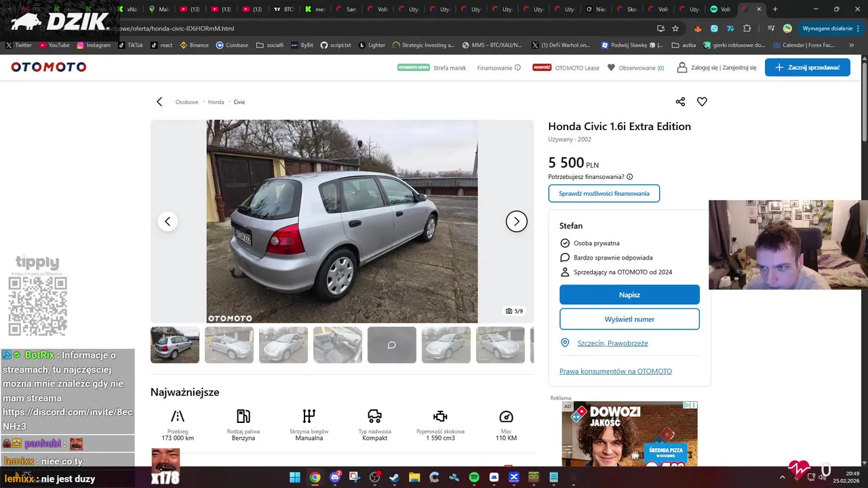Click Zacznij sprzedawać button
The width and height of the screenshot is (868, 488).
808,67
